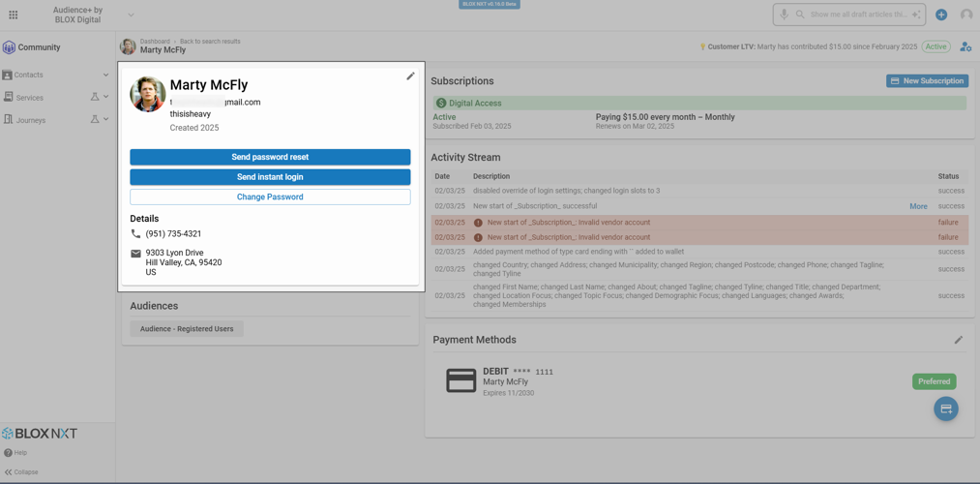Click the BLOX NXT logo in sidebar

point(40,434)
